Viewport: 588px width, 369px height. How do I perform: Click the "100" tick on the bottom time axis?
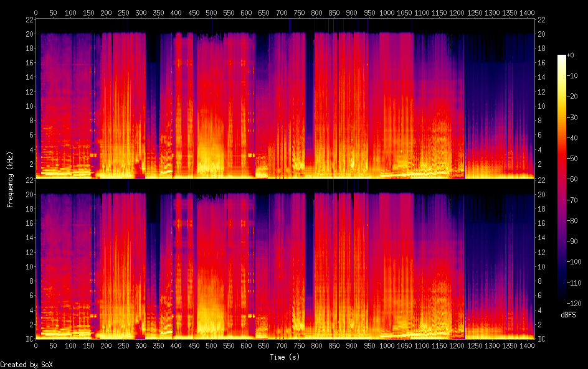[x=70, y=346]
